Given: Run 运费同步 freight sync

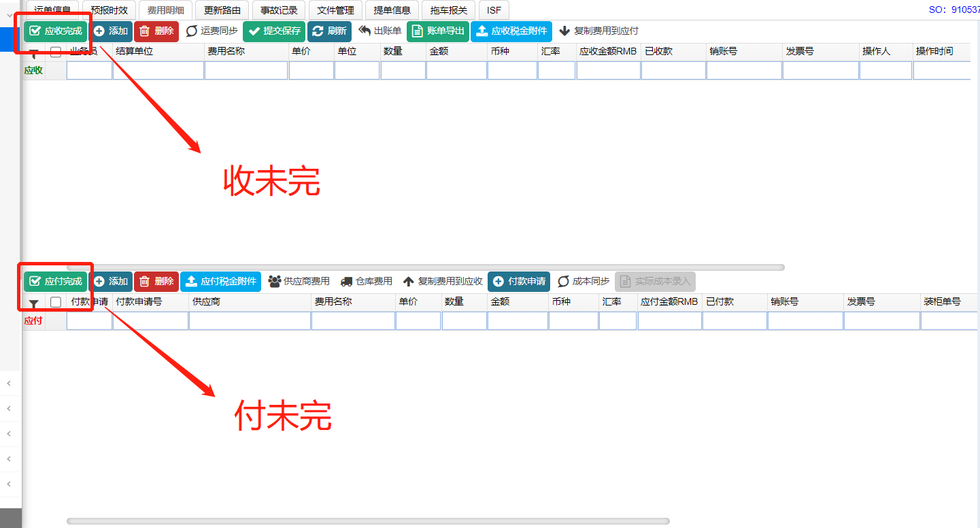Looking at the screenshot, I should pos(212,31).
